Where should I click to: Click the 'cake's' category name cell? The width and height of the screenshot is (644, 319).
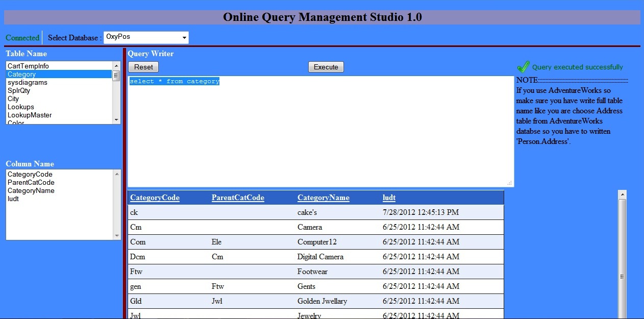[x=338, y=212]
